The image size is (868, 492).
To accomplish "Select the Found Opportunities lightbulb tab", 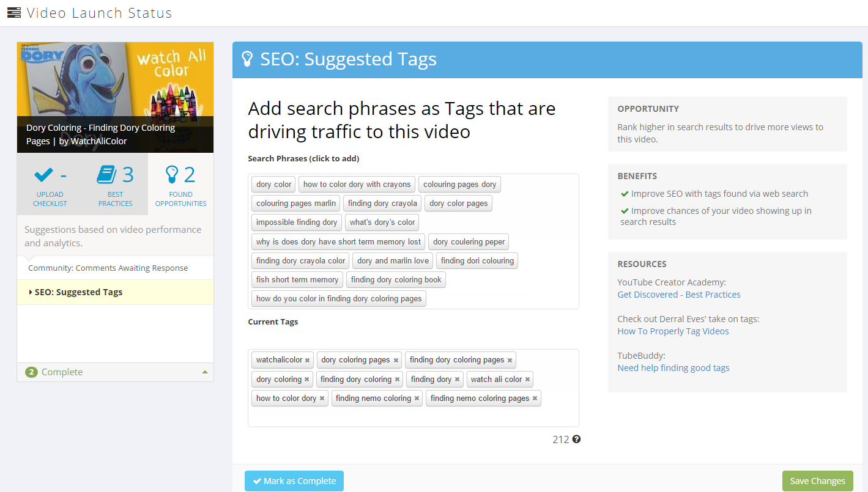I will point(180,184).
